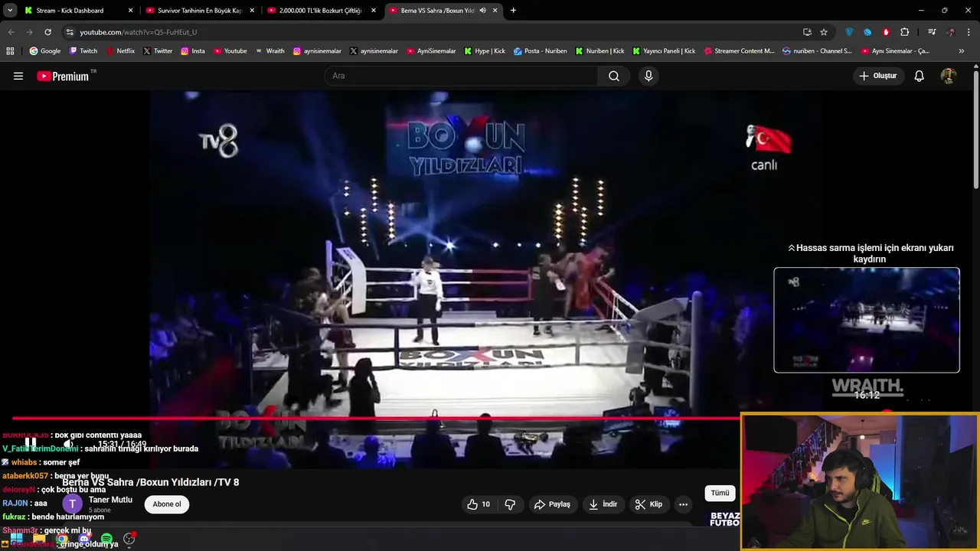Image resolution: width=980 pixels, height=551 pixels.
Task: Open Taner Mutlu channel name link
Action: coord(110,500)
